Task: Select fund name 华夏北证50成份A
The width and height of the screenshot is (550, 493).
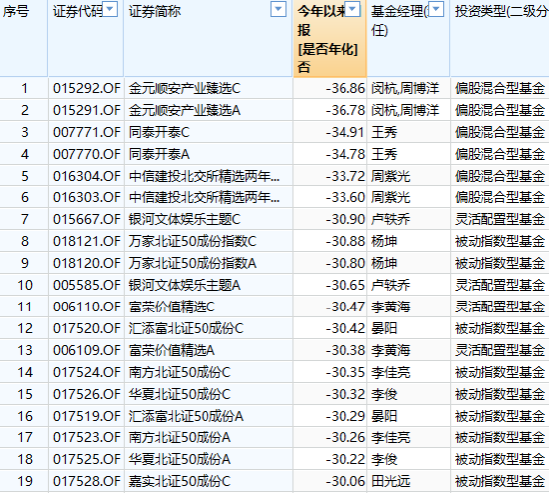Action: click(180, 459)
